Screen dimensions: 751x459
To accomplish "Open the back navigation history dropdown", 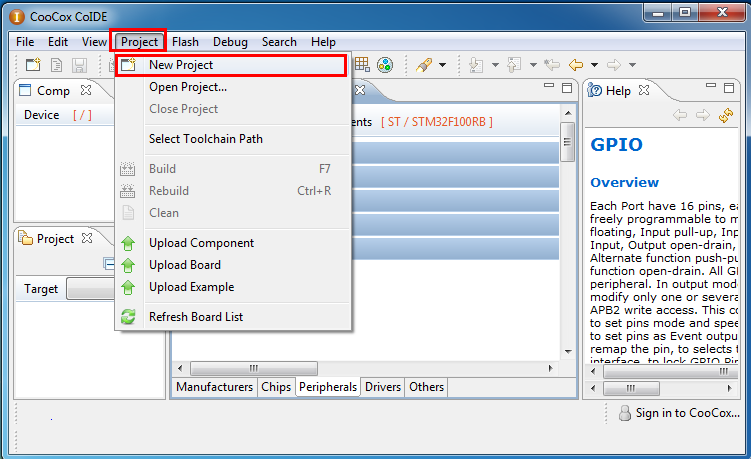I will click(x=594, y=65).
